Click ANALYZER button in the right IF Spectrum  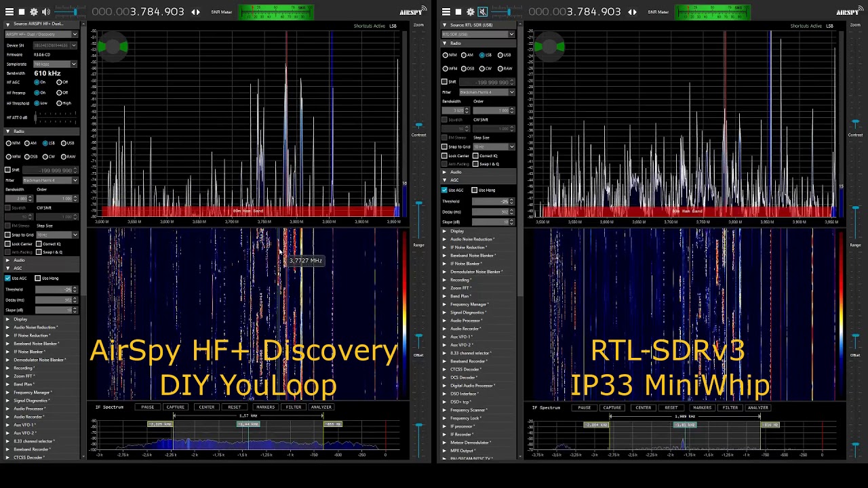(x=757, y=407)
